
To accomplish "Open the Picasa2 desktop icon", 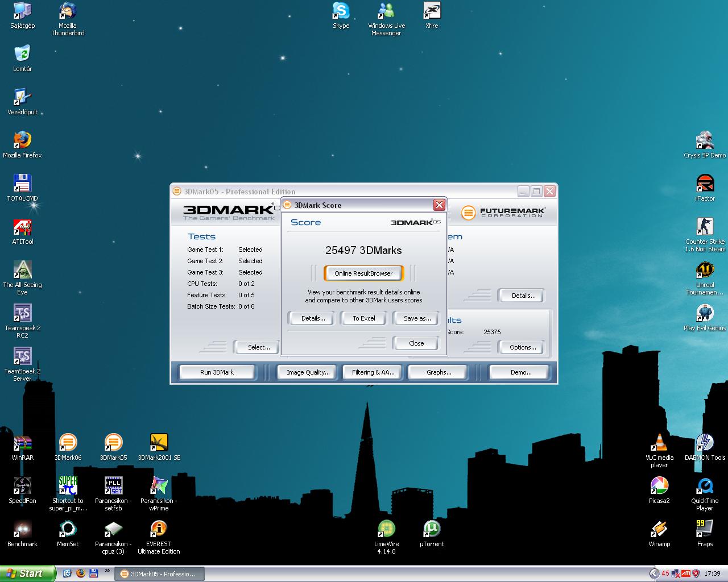I will [659, 491].
